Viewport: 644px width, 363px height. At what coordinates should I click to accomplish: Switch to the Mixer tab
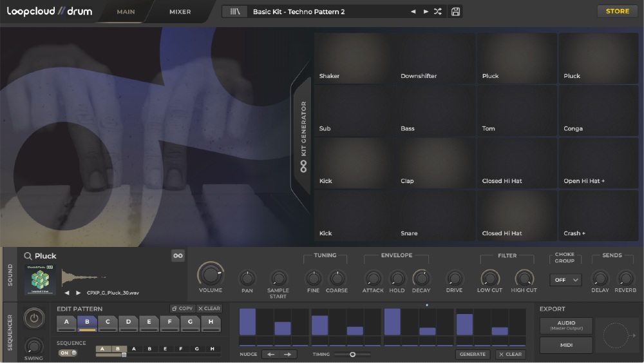pyautogui.click(x=180, y=12)
